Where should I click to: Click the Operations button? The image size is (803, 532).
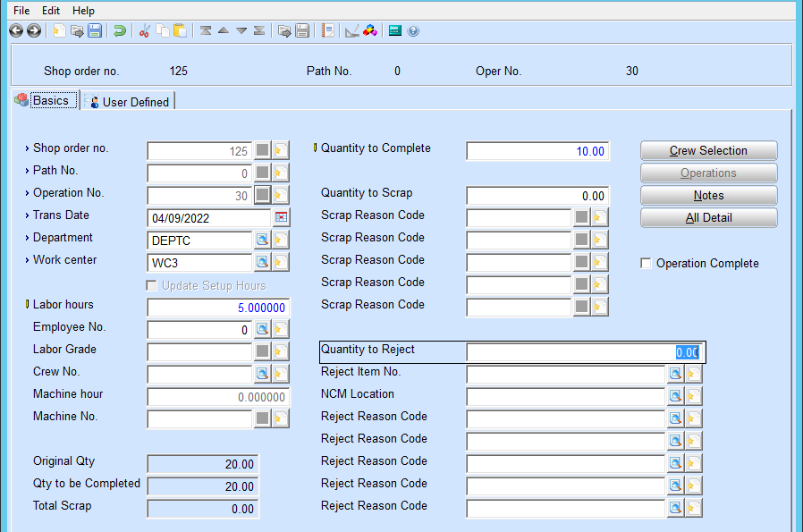point(709,173)
